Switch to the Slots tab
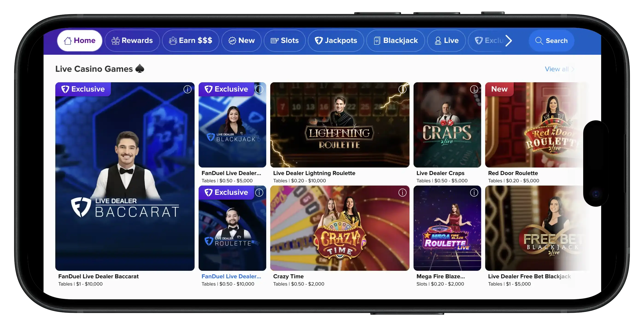The height and width of the screenshot is (327, 644). coord(284,40)
